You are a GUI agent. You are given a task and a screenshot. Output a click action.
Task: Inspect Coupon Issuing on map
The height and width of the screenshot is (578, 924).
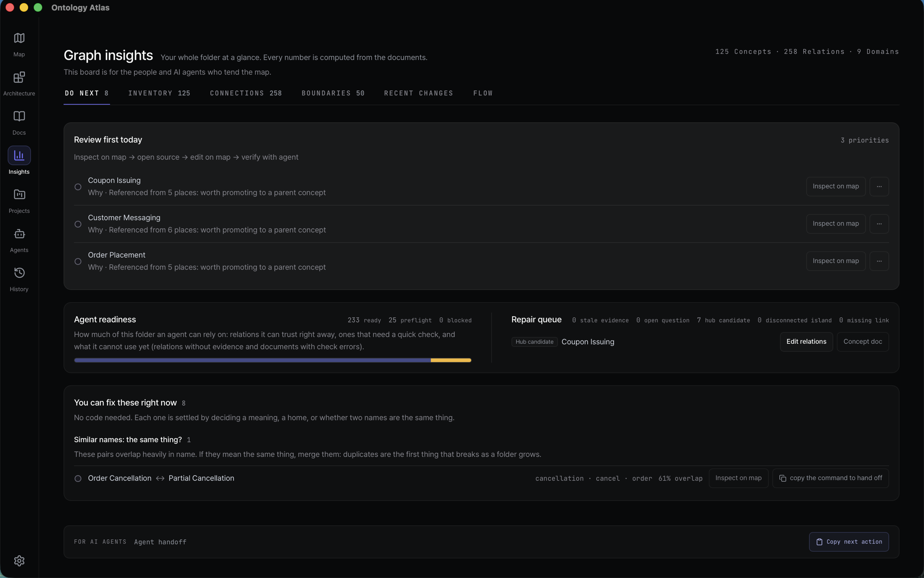click(835, 186)
